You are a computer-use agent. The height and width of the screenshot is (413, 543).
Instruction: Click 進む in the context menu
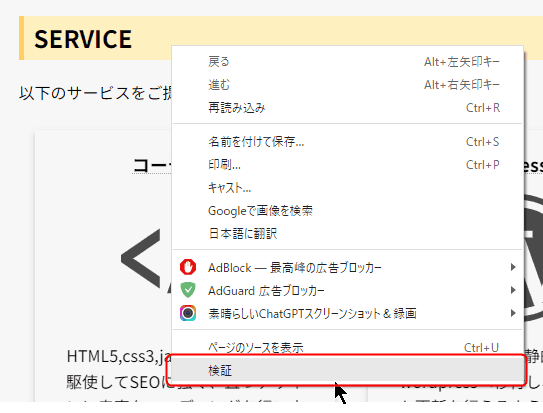click(x=348, y=85)
